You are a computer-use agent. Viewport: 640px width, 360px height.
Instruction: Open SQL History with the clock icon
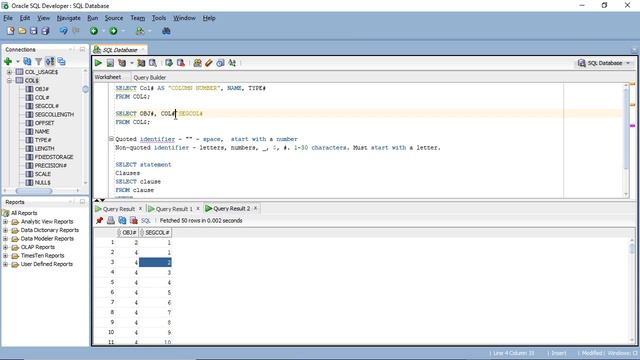[x=220, y=63]
